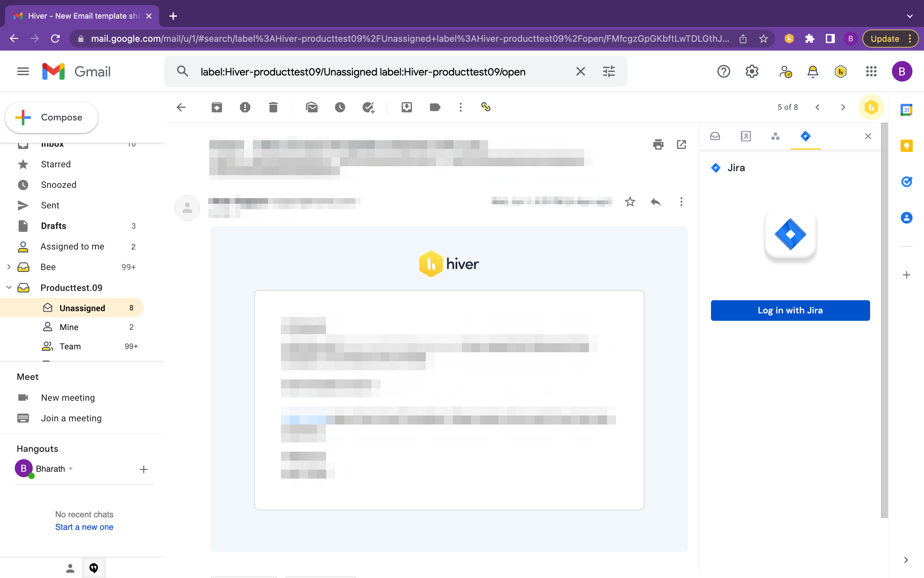
Task: Move email to inbox with the download icon
Action: coord(406,108)
